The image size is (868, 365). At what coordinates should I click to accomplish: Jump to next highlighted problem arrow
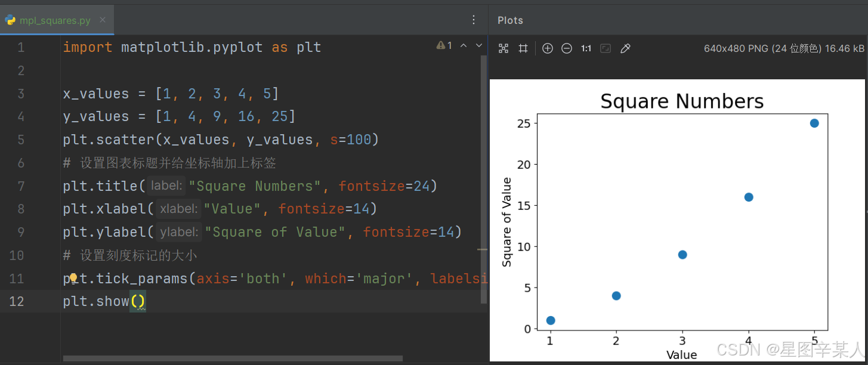478,45
